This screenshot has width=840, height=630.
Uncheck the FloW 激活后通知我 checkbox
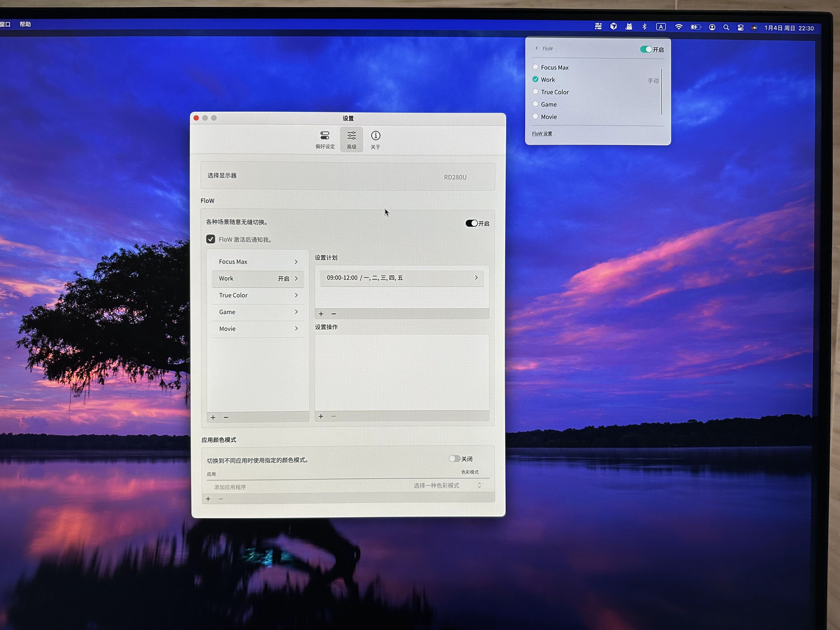(210, 239)
